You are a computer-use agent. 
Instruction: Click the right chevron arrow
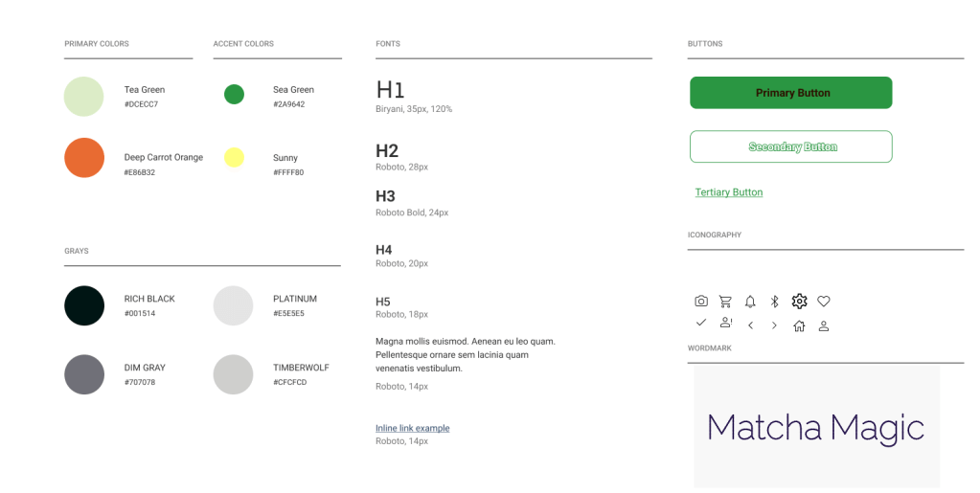click(x=774, y=325)
